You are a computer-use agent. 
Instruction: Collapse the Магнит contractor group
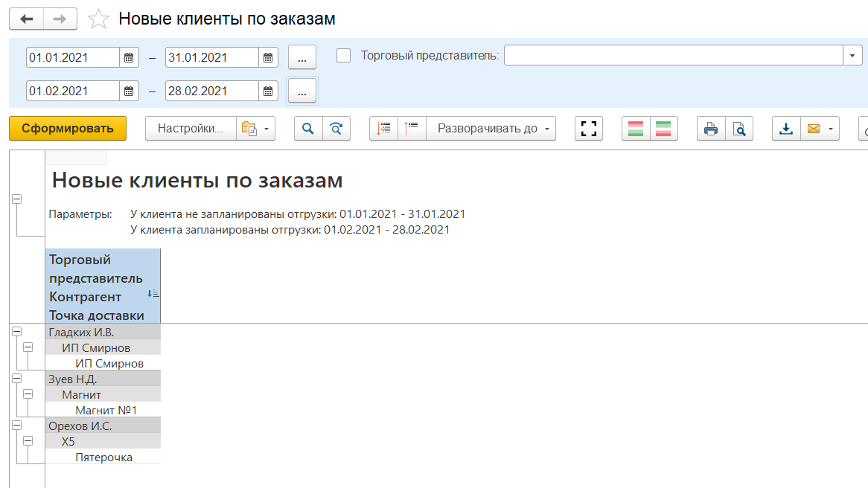pos(29,394)
